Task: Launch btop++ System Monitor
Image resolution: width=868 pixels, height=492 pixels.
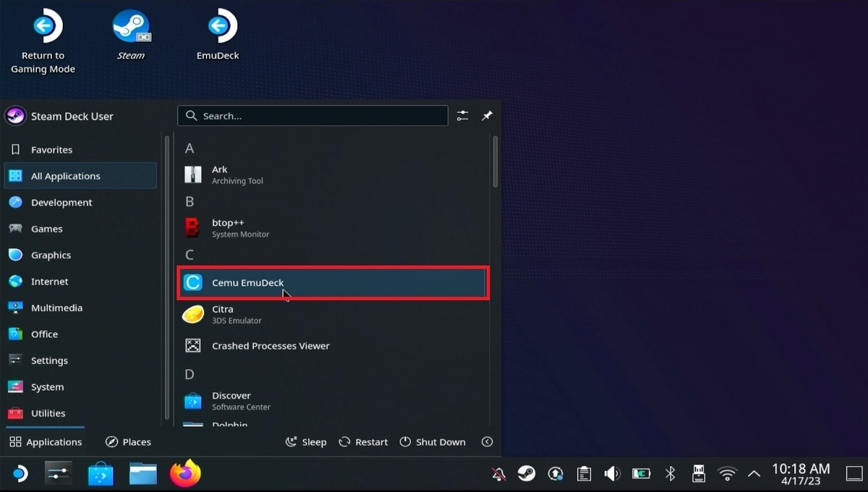Action: point(333,228)
